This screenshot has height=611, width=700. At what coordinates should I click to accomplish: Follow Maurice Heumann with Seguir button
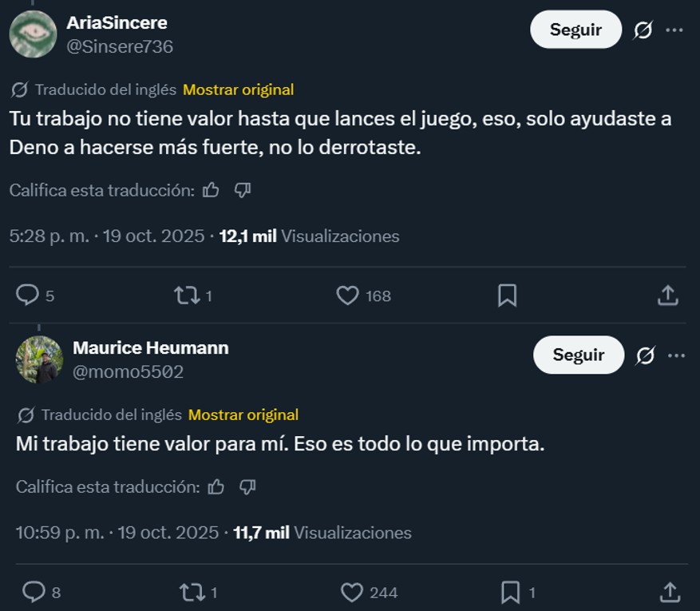pos(579,355)
